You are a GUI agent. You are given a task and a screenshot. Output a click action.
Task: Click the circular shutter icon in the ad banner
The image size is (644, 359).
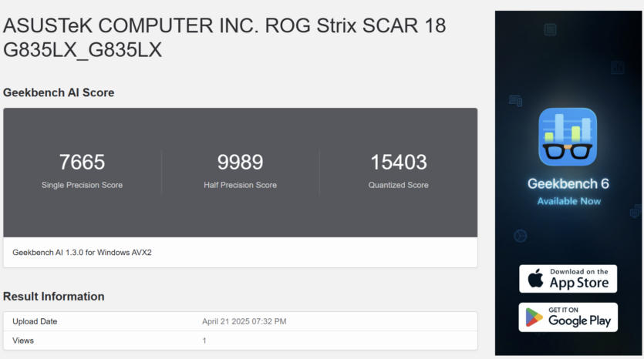(521, 236)
